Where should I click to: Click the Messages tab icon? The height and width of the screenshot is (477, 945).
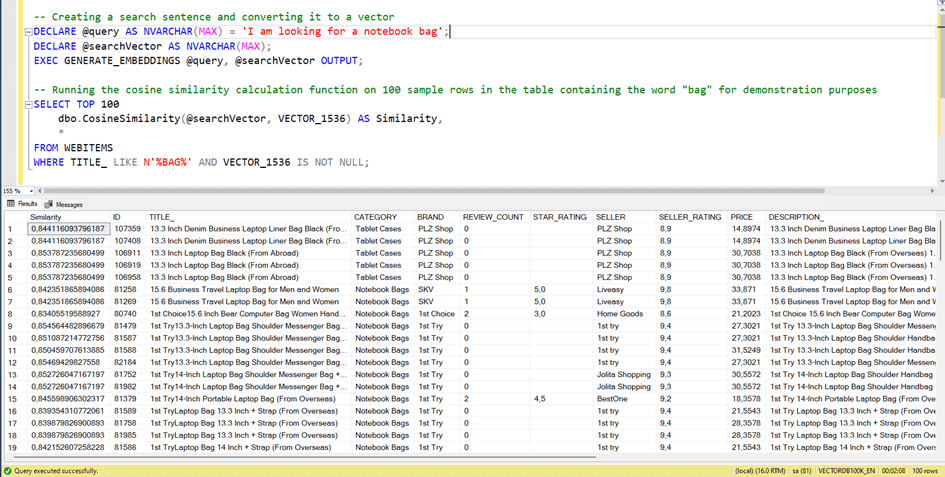(x=48, y=204)
